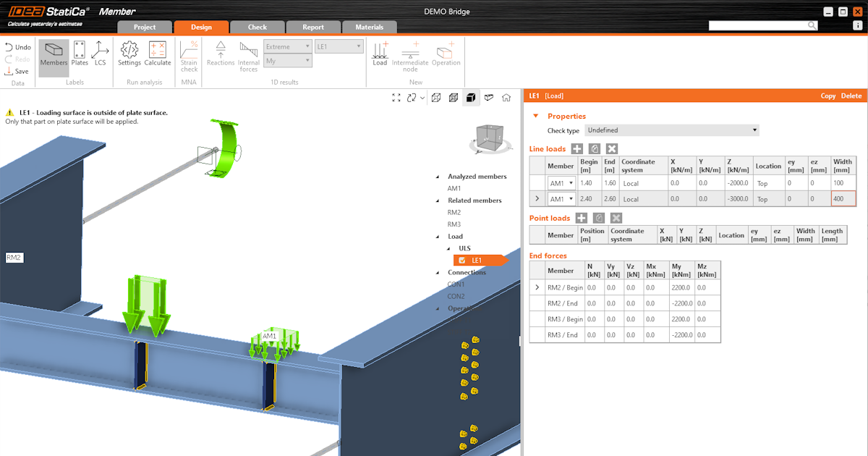868x456 pixels.
Task: Open the Check type dropdown
Action: coord(672,130)
